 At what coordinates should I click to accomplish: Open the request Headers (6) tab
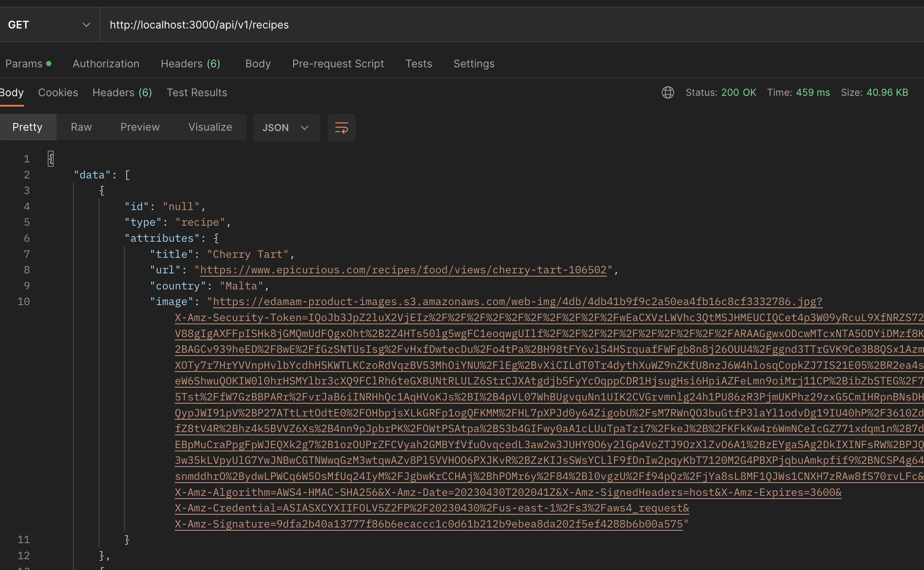click(x=190, y=64)
